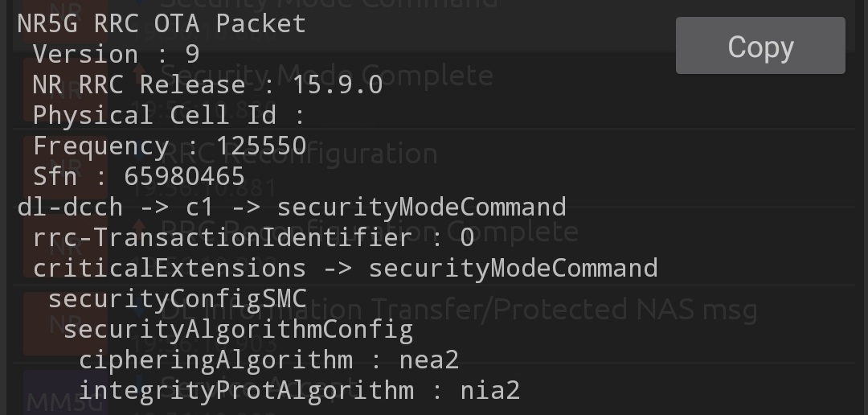Select the Sfn value 65980465
The height and width of the screenshot is (415, 868).
click(x=185, y=176)
